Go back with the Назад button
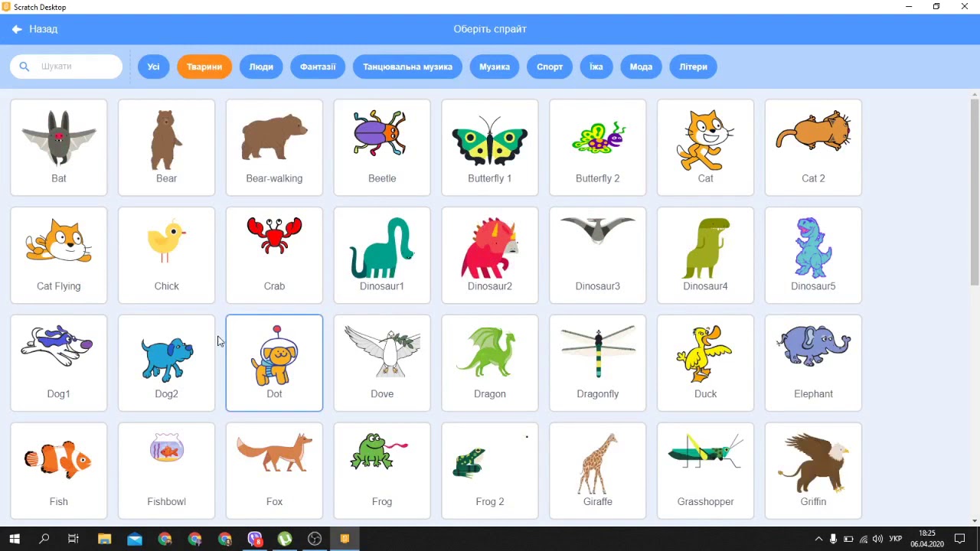The width and height of the screenshot is (980, 551). pos(35,29)
